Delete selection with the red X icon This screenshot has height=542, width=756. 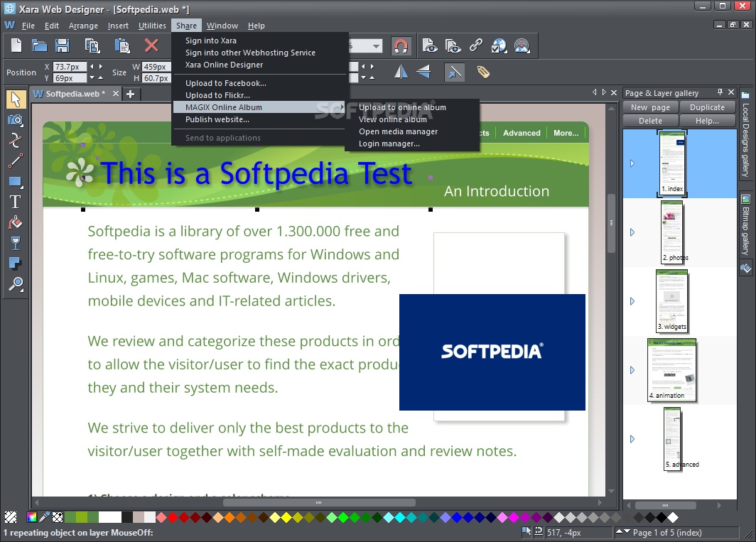[151, 45]
